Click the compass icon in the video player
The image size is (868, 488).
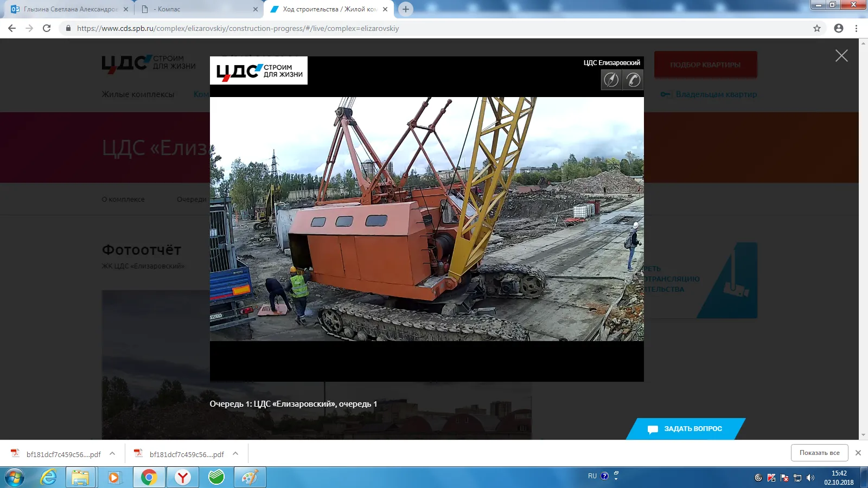click(x=611, y=80)
